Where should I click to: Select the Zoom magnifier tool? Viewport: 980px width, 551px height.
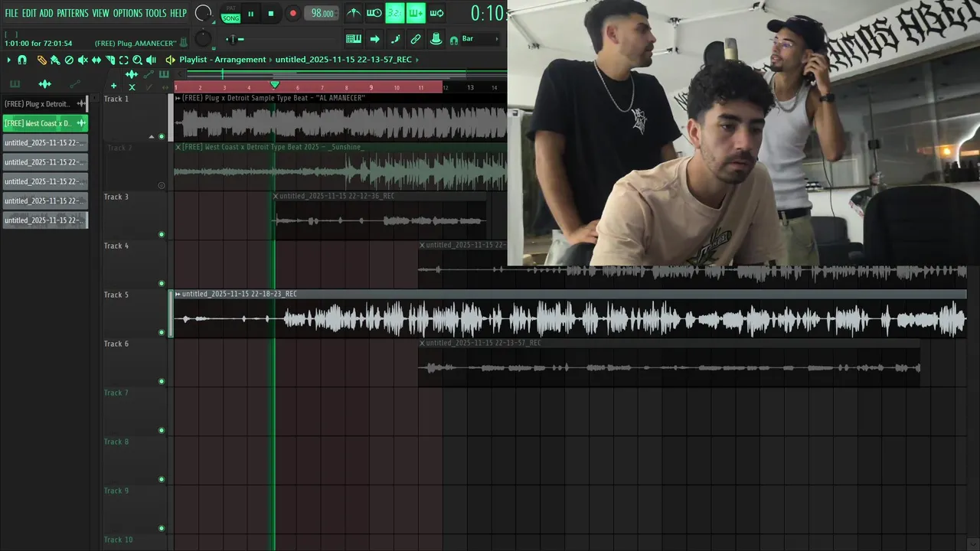coord(137,60)
